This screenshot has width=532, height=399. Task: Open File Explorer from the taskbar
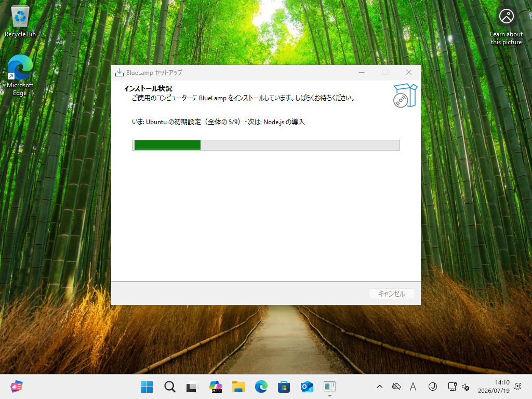238,387
